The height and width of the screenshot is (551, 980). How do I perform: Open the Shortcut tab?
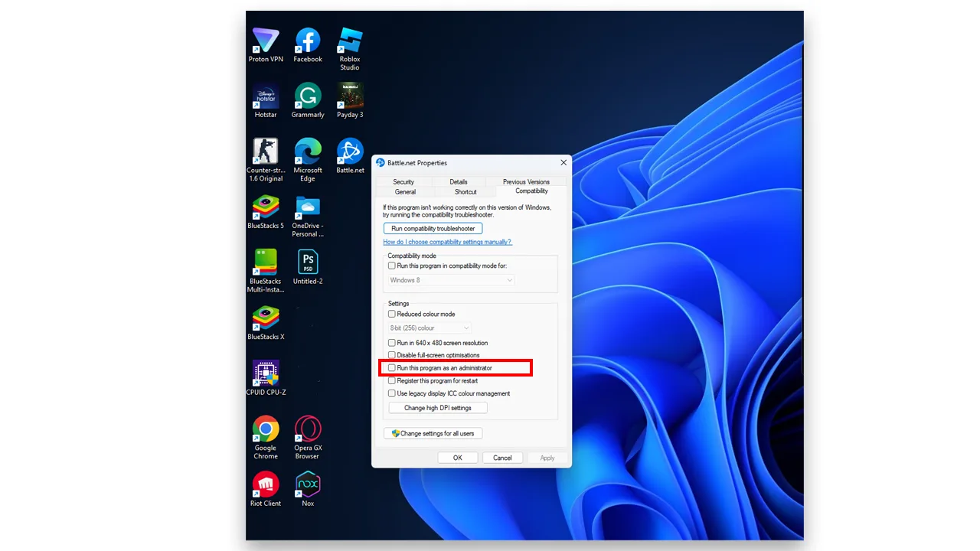[x=465, y=192]
